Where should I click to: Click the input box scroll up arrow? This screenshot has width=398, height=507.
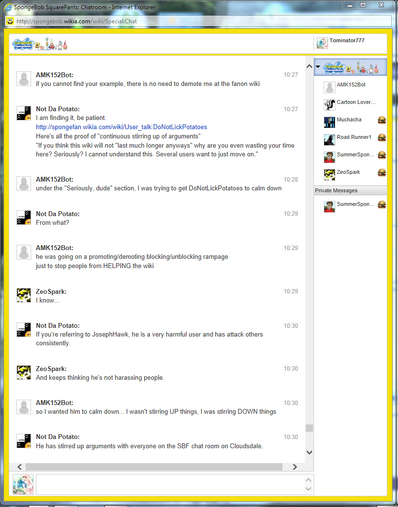[x=308, y=480]
